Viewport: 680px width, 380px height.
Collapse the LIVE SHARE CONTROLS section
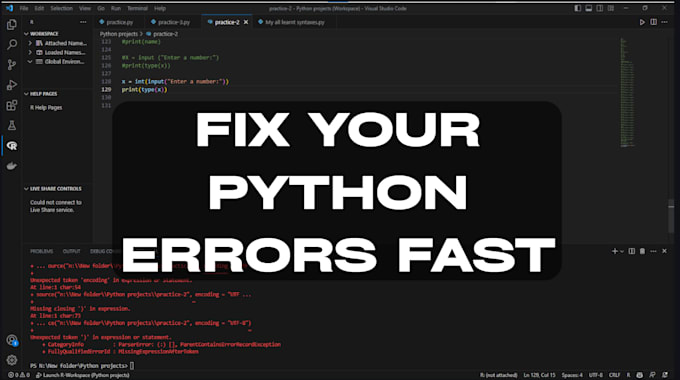coord(53,189)
